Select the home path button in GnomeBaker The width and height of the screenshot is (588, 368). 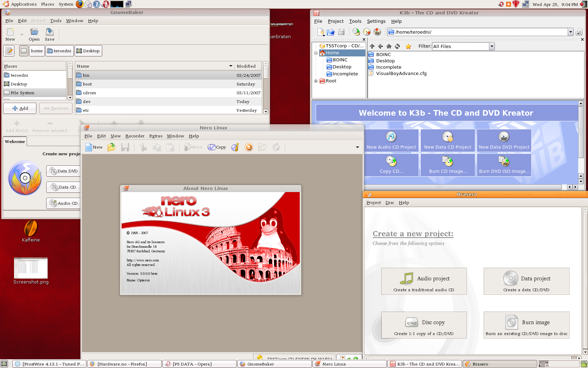click(x=37, y=51)
